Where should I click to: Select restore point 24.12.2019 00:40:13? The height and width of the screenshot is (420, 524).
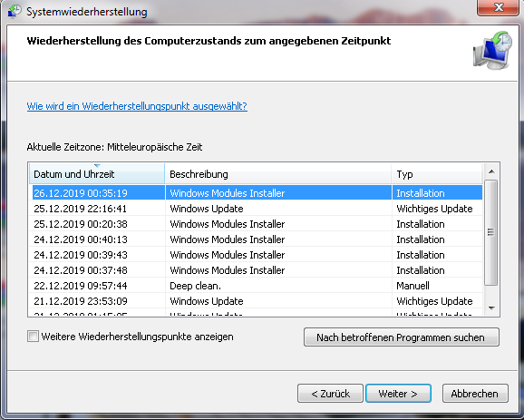(256, 239)
